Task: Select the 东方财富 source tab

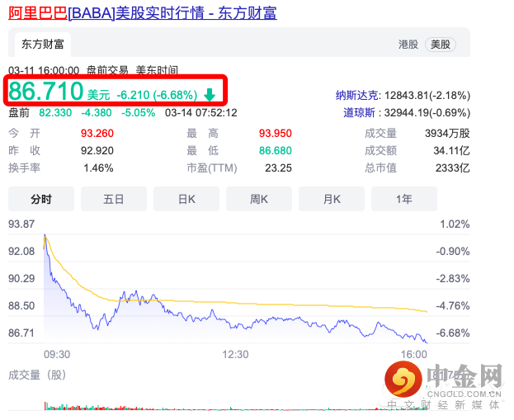Action: [x=43, y=45]
